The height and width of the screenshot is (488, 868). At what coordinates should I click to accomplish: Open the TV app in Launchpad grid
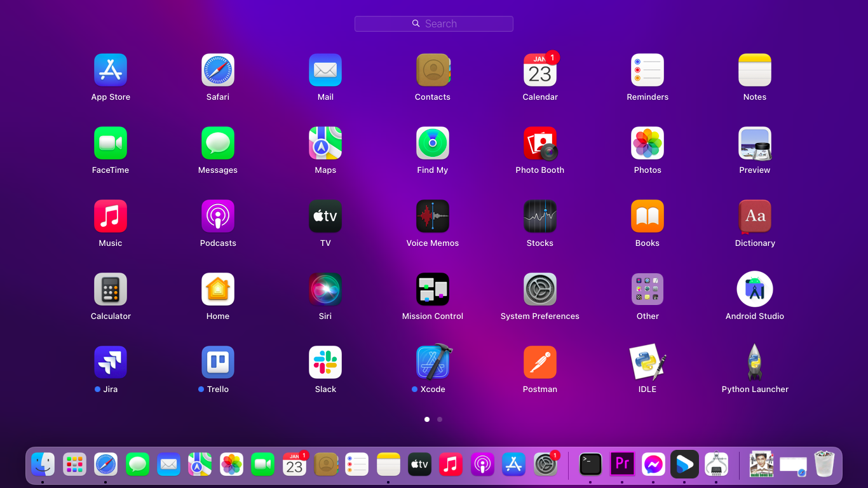pyautogui.click(x=325, y=216)
